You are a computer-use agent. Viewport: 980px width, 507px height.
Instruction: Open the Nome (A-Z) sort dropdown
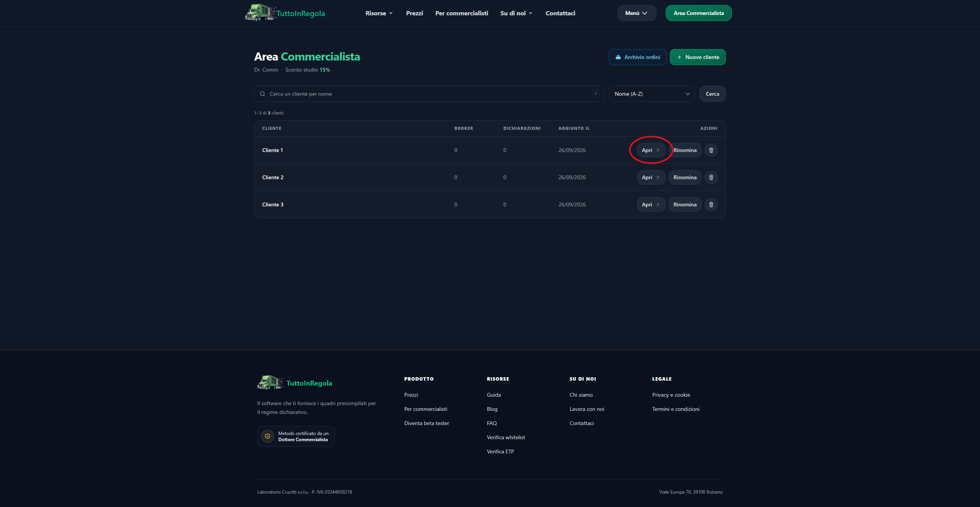652,94
